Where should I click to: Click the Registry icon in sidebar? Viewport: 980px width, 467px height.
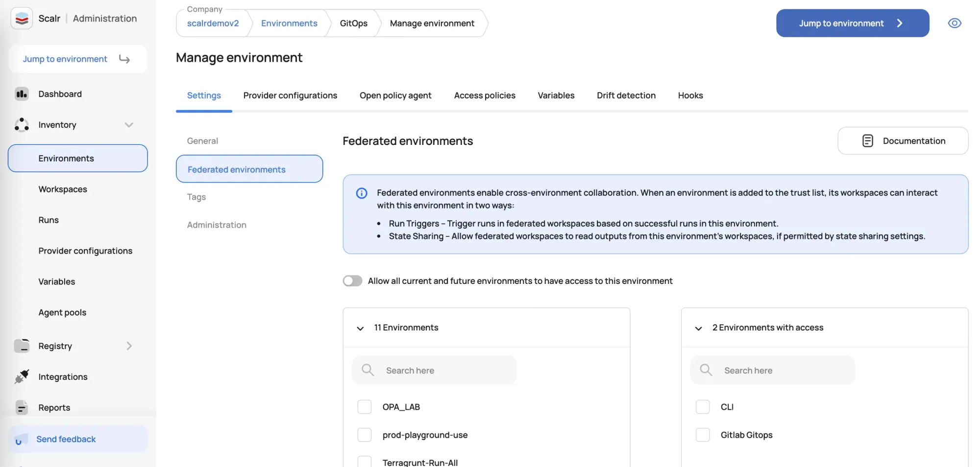pyautogui.click(x=22, y=346)
